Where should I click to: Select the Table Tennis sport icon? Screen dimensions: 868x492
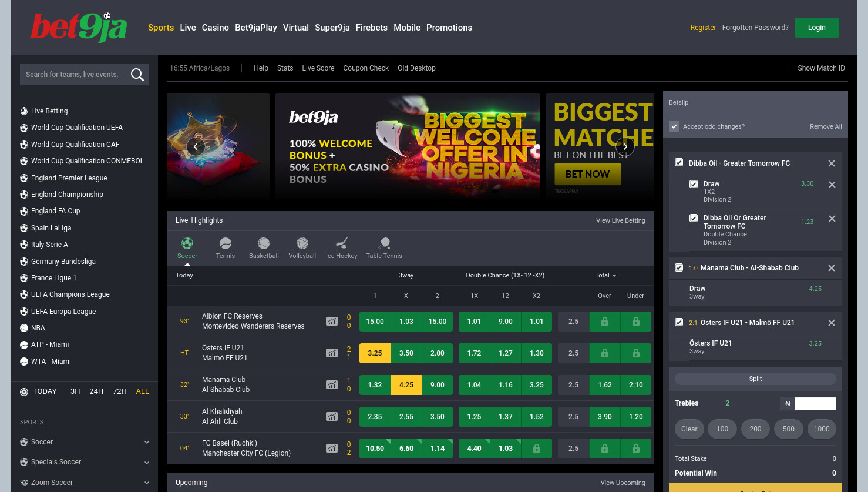pyautogui.click(x=384, y=248)
